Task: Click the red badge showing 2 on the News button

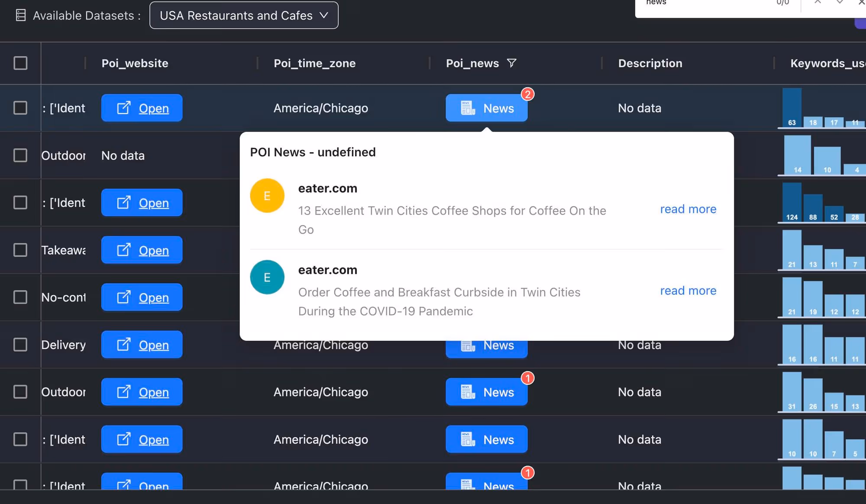Action: 527,94
